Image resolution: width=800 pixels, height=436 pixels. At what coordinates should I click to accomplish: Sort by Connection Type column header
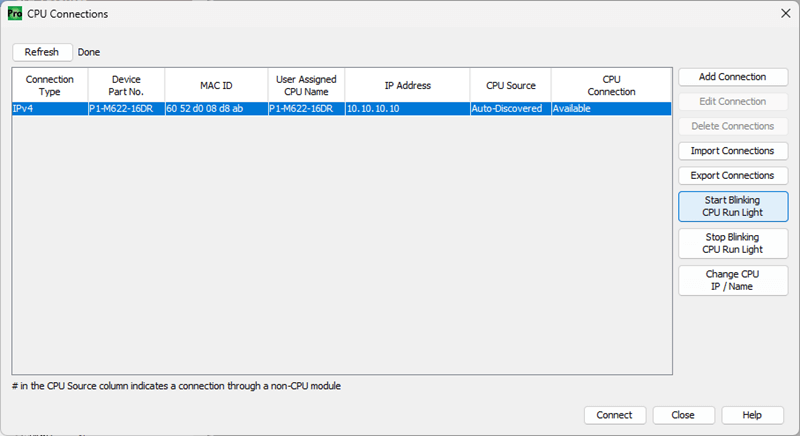coord(50,85)
